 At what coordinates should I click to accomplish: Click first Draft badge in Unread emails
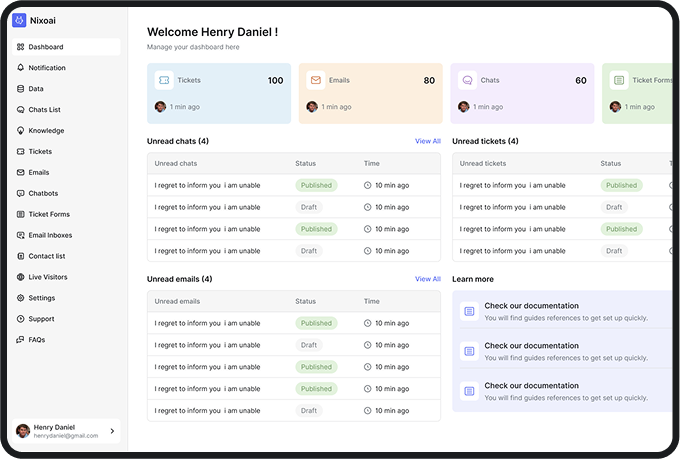pyautogui.click(x=309, y=345)
